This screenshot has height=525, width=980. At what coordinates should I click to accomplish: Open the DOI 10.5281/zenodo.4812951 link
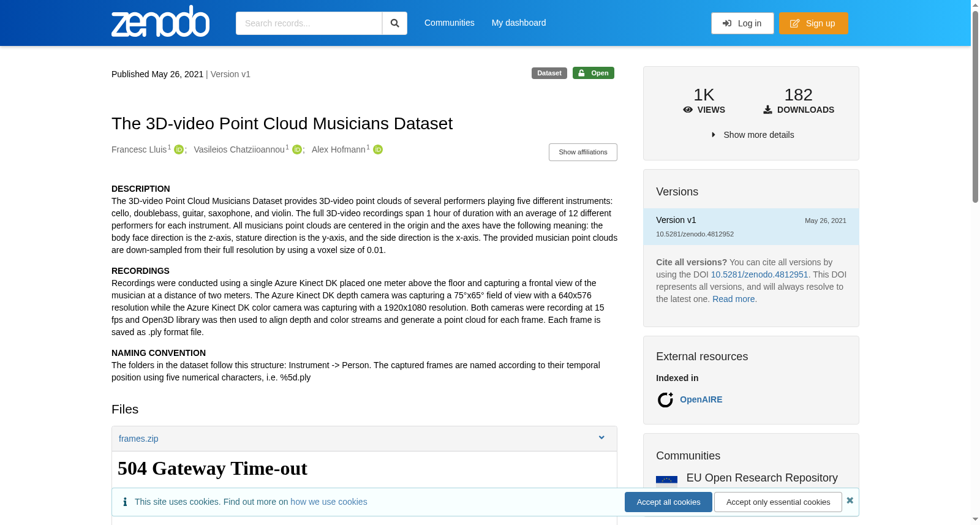click(759, 274)
